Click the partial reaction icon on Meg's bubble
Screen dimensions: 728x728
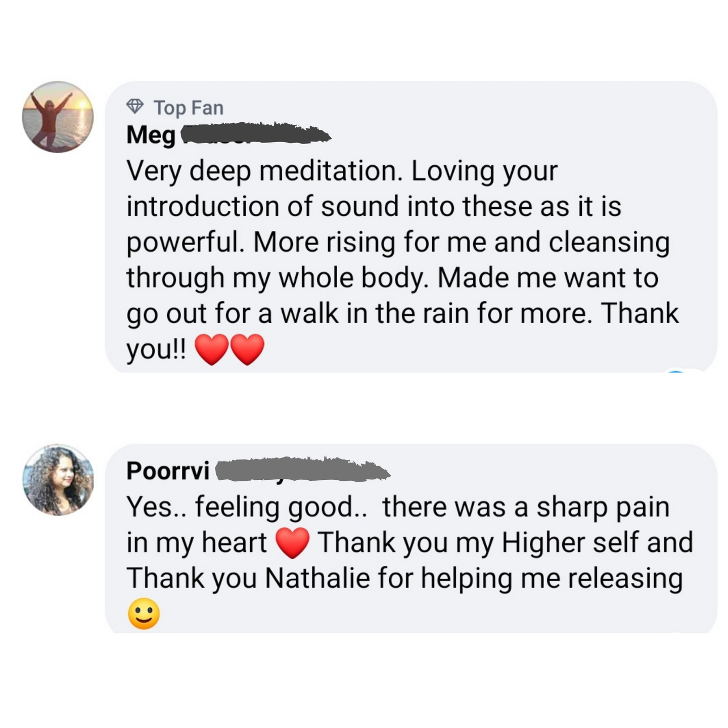point(676,372)
